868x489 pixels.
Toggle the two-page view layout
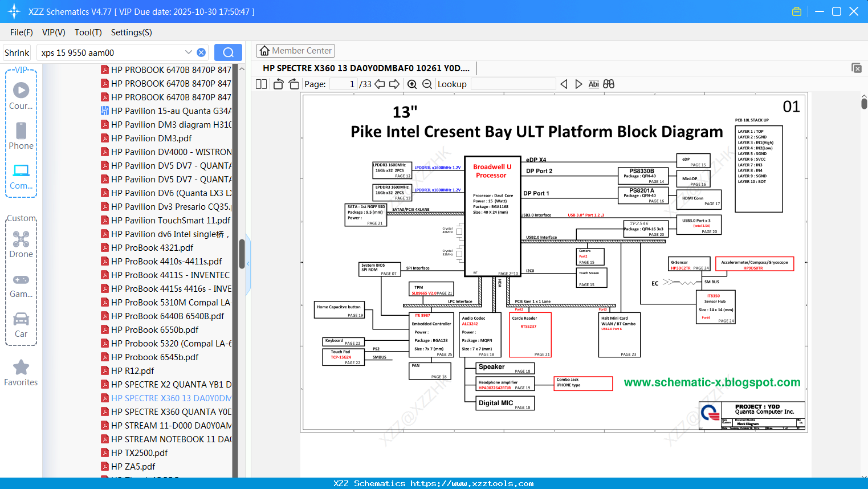(261, 84)
